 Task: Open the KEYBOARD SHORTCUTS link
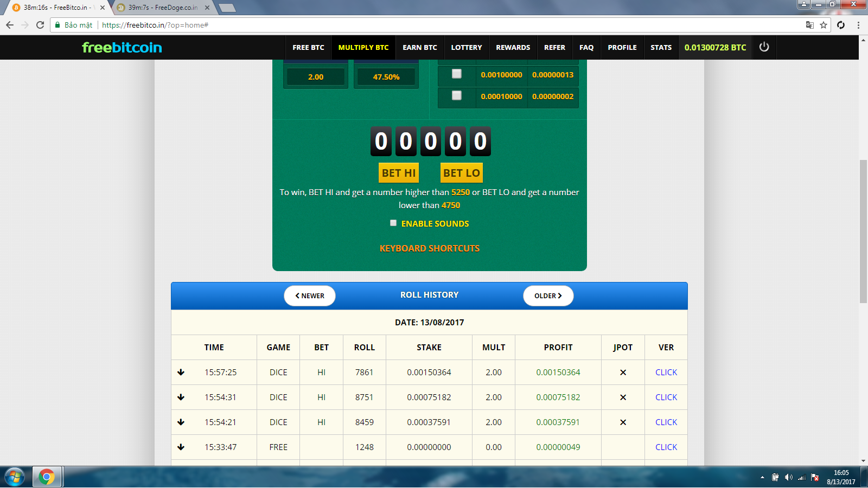430,248
